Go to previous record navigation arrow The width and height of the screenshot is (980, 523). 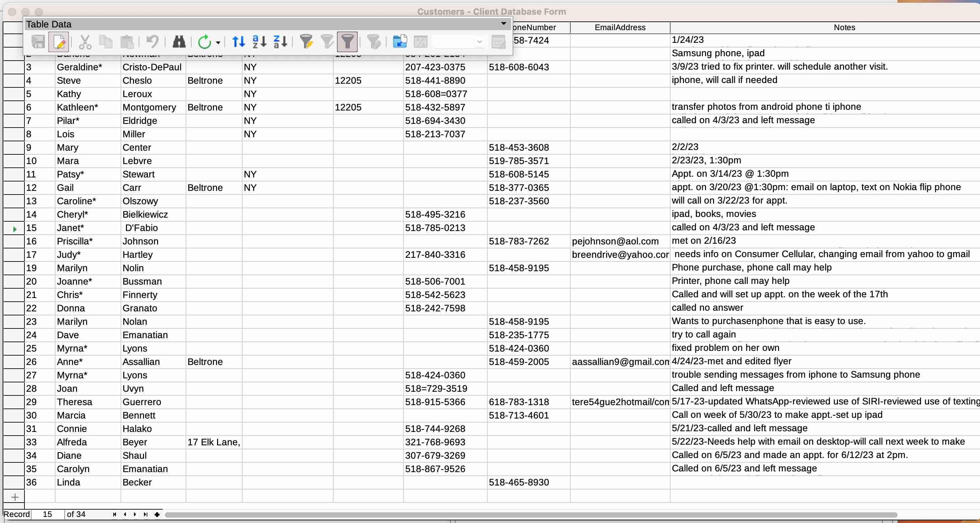[x=125, y=514]
